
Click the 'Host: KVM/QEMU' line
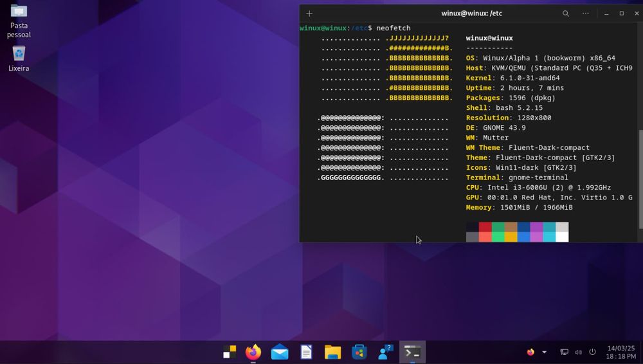tap(549, 68)
